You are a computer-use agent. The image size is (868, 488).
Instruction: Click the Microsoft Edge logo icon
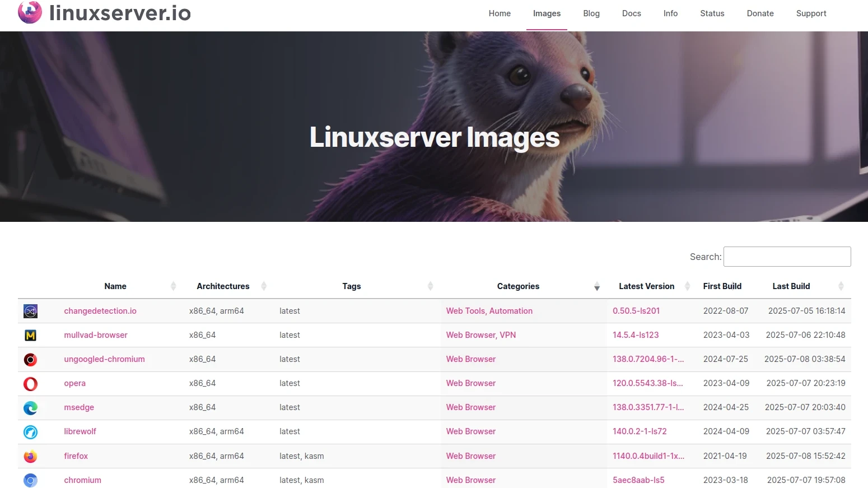[31, 408]
